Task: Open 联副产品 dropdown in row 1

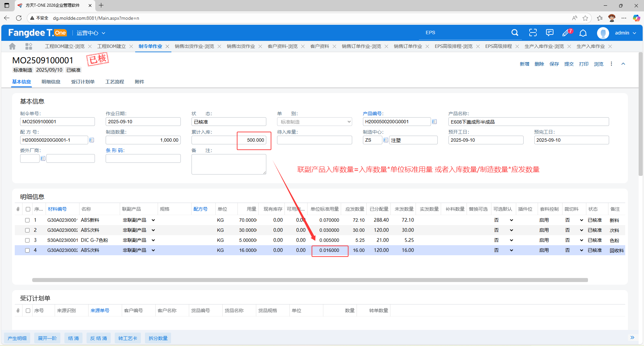Action: click(153, 220)
